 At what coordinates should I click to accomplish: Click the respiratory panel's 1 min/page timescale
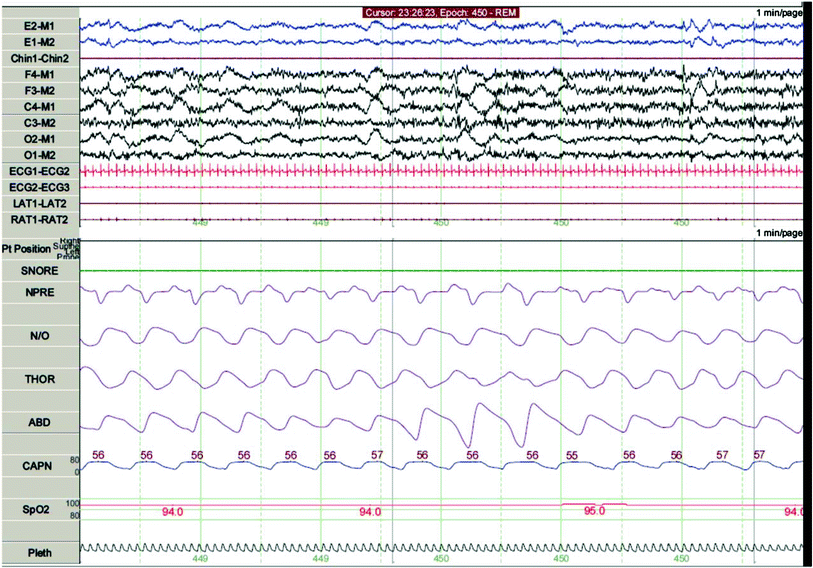pos(779,233)
